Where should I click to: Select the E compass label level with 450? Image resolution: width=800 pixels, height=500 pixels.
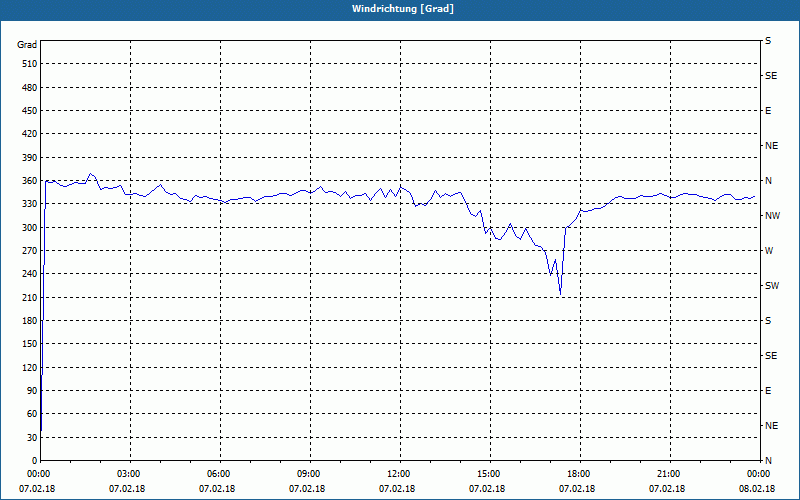768,111
